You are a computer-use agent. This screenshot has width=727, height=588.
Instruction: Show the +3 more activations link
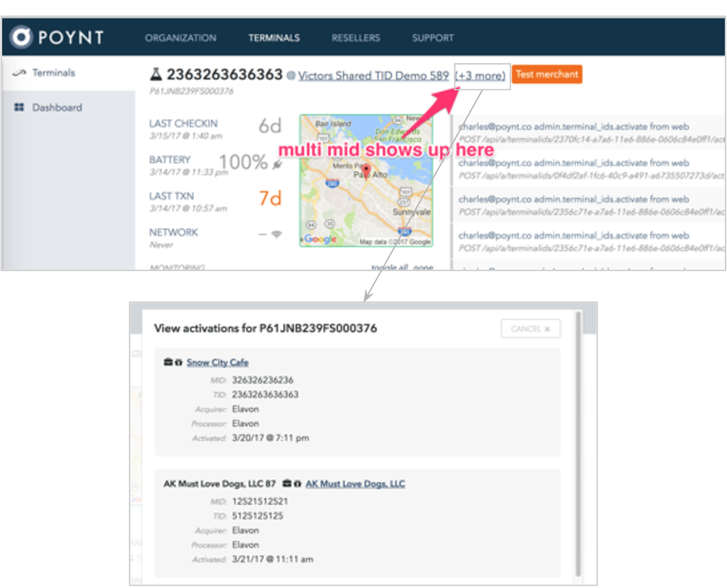pos(481,76)
